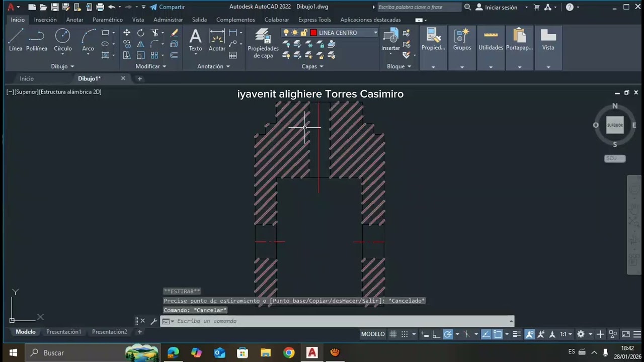Click the Compartir button
The width and height of the screenshot is (644, 362).
click(168, 7)
